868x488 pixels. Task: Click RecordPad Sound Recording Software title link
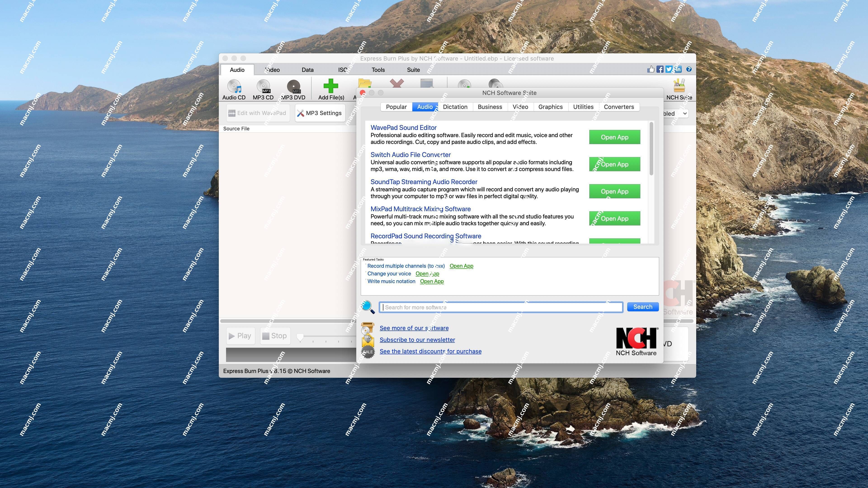point(426,236)
